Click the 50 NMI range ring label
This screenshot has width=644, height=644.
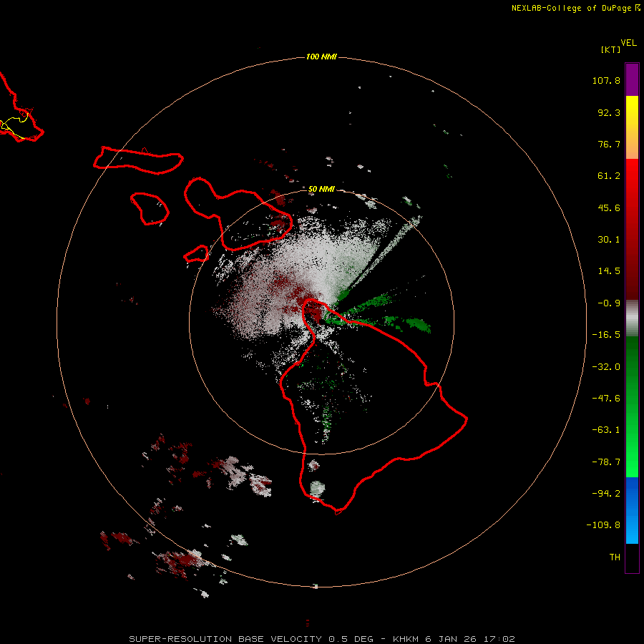click(x=321, y=190)
